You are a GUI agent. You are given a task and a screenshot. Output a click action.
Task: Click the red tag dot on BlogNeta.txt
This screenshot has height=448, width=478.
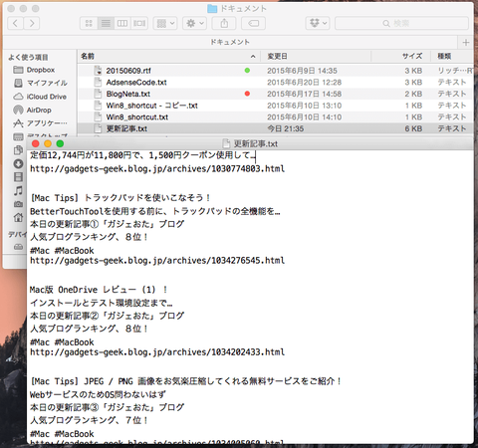(x=247, y=94)
